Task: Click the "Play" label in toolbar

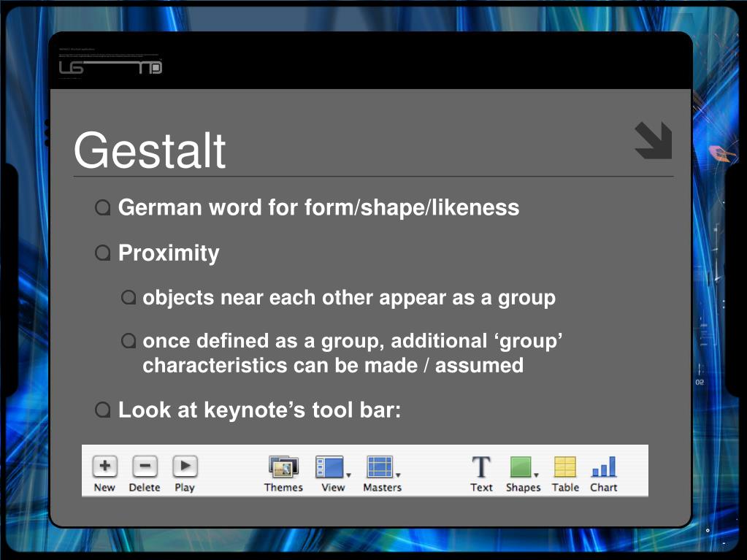Action: 184,488
